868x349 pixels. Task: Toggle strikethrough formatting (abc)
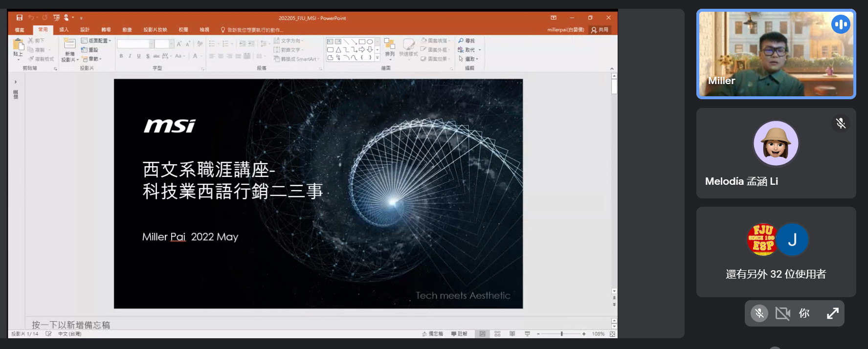click(x=156, y=56)
